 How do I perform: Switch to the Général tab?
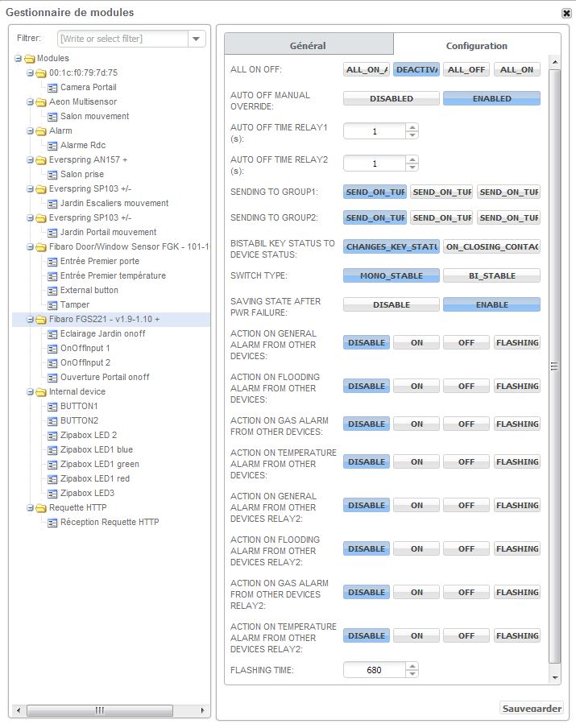click(309, 46)
